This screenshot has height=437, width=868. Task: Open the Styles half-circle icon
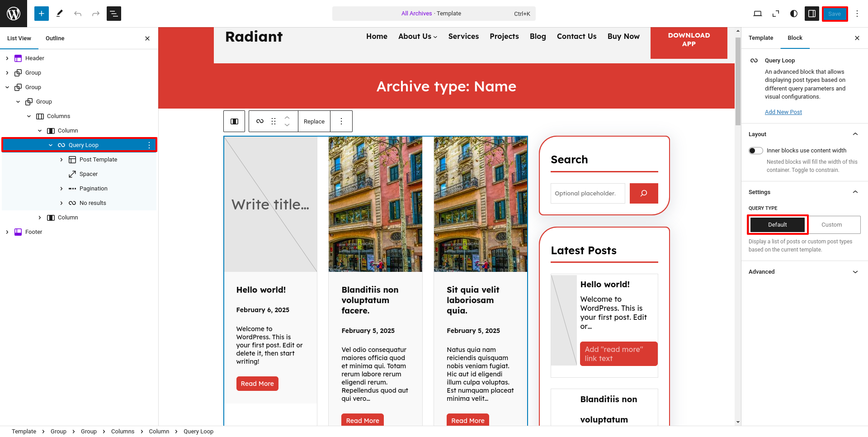(x=794, y=14)
